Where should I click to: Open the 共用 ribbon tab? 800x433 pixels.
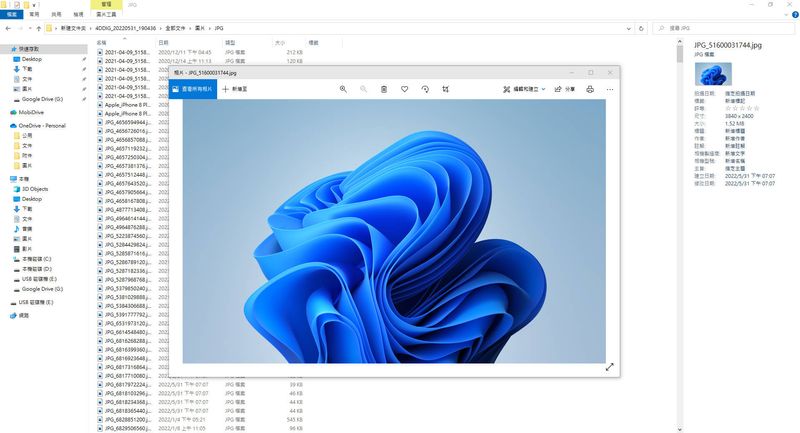[x=56, y=14]
